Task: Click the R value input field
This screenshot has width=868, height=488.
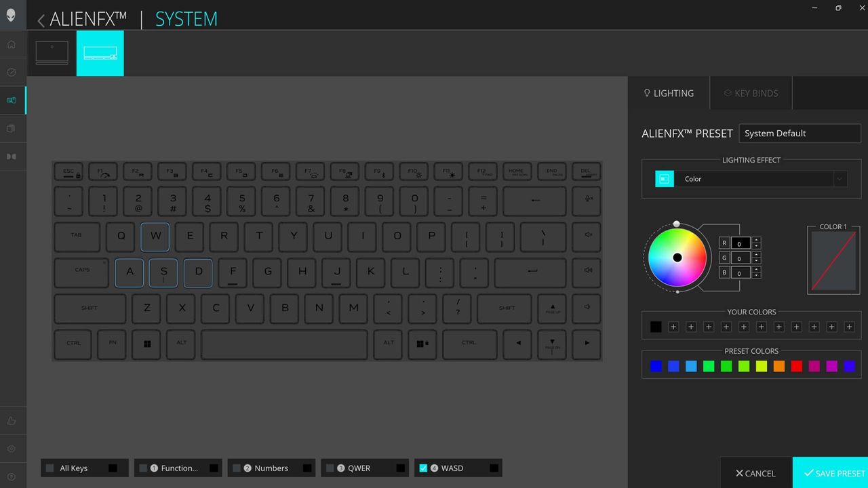Action: (740, 243)
